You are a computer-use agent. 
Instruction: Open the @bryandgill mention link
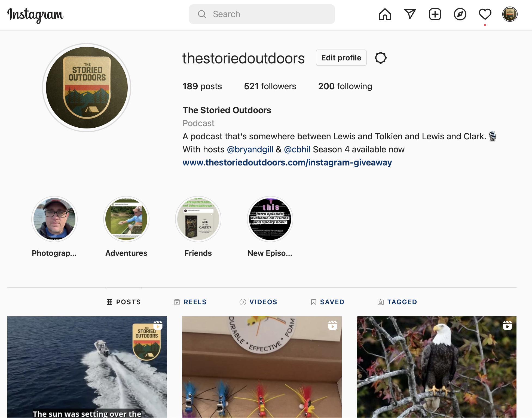(x=250, y=149)
